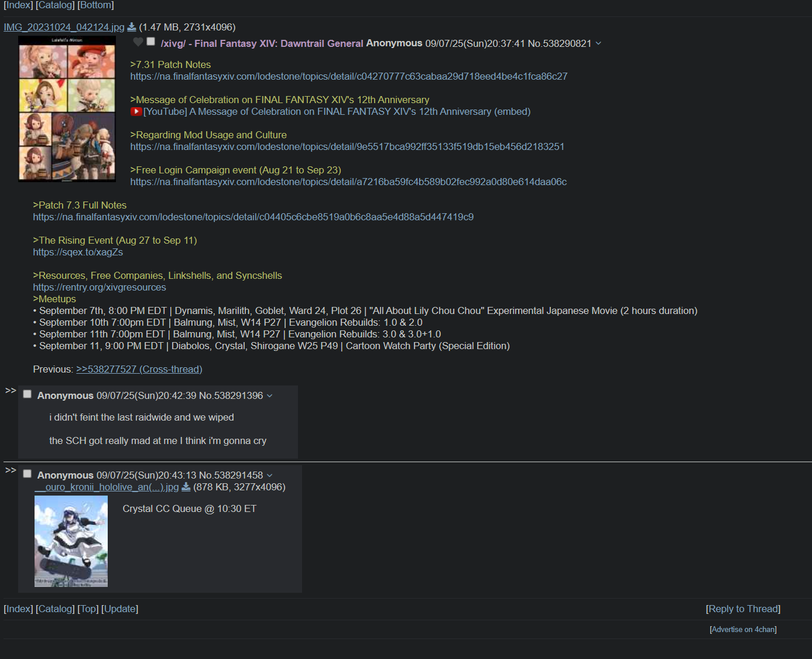
Task: Click Reply to Thread
Action: 744,609
